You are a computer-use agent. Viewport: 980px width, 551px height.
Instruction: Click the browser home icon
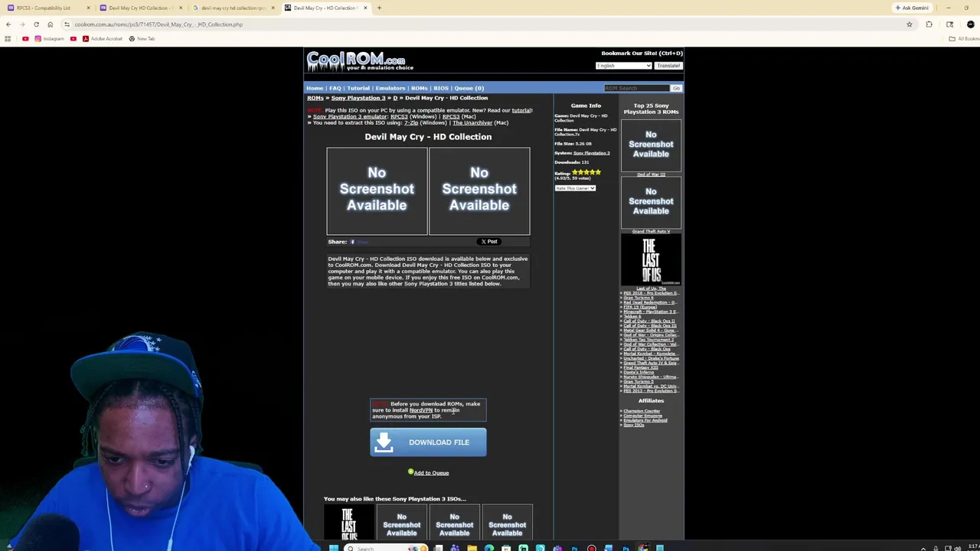(x=51, y=24)
